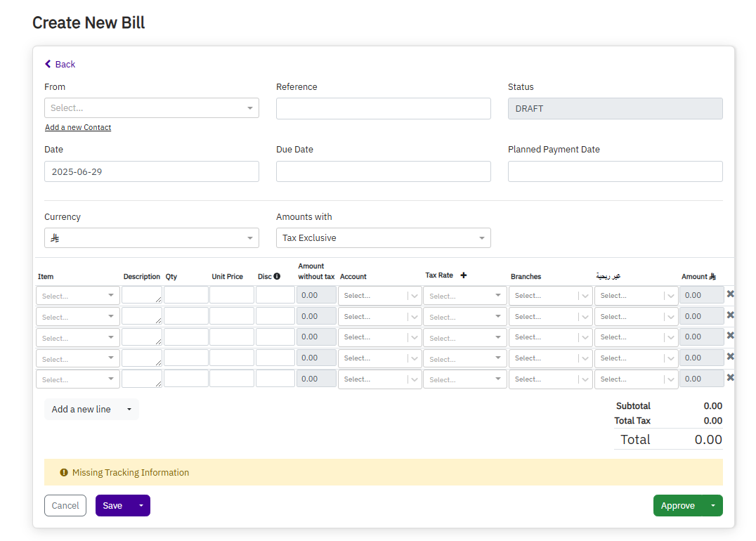Click the Missing Tracking Information warning icon

(x=64, y=473)
